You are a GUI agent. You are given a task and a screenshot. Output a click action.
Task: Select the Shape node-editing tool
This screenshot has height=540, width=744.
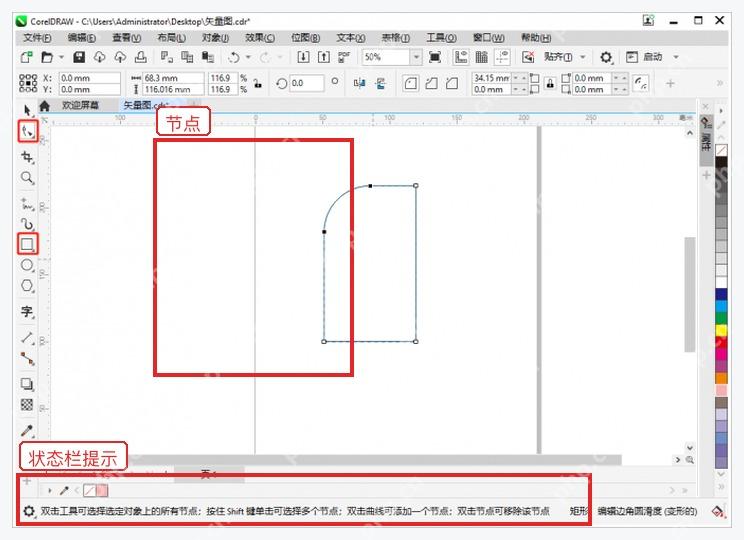[x=28, y=131]
